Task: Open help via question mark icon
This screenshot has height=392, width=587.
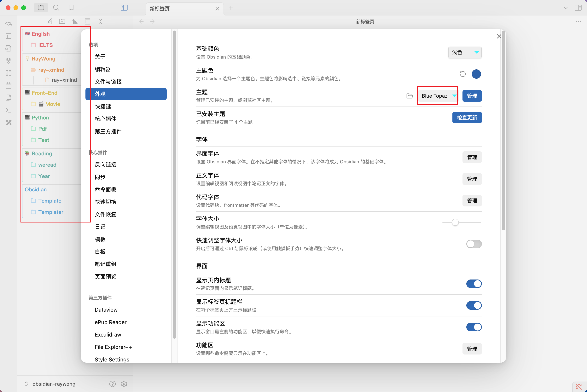Action: pos(113,384)
